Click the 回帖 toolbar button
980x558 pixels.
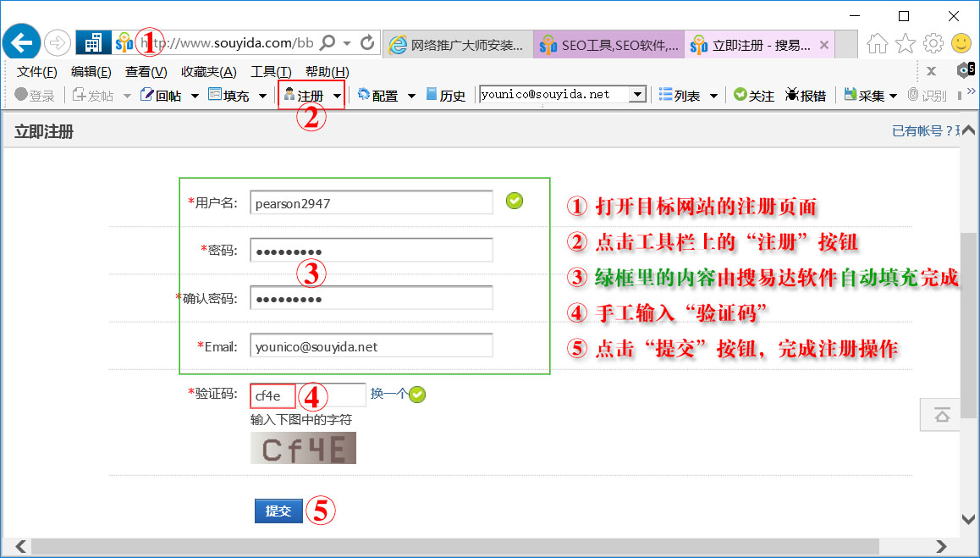coord(162,95)
